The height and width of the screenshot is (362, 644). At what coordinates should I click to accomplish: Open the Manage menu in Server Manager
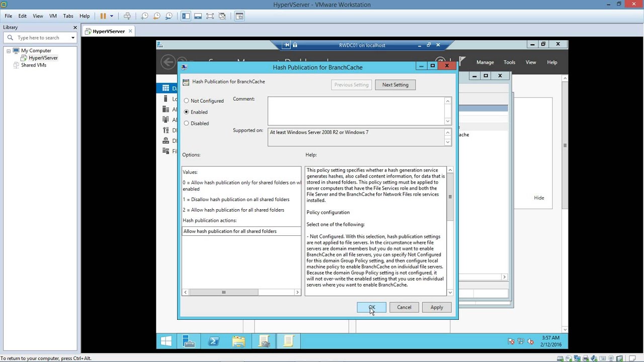(x=485, y=62)
